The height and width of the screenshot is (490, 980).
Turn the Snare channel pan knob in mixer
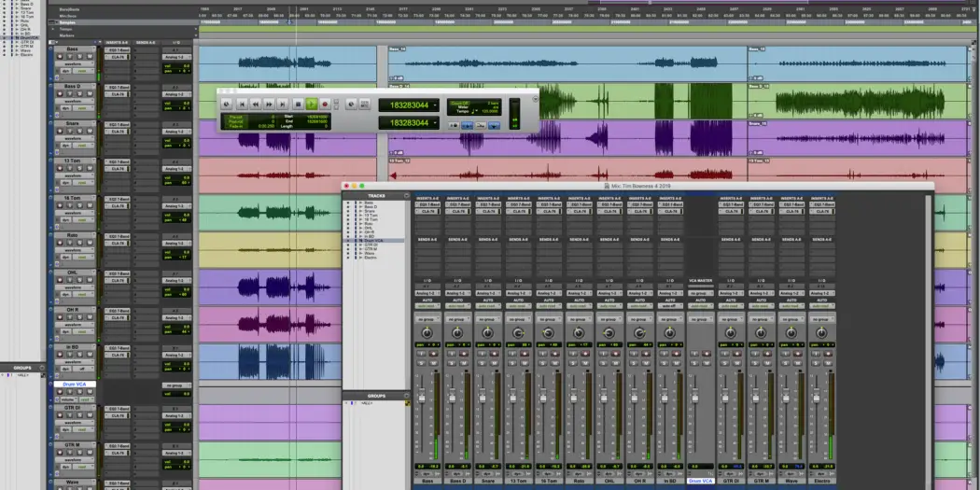tap(487, 332)
